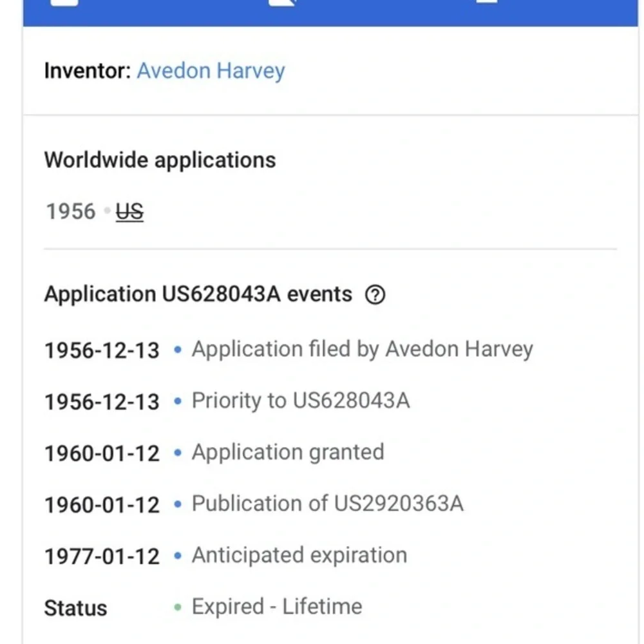Select 'Priority to US628043A' event text
Screen dimensions: 644x644
click(x=301, y=401)
